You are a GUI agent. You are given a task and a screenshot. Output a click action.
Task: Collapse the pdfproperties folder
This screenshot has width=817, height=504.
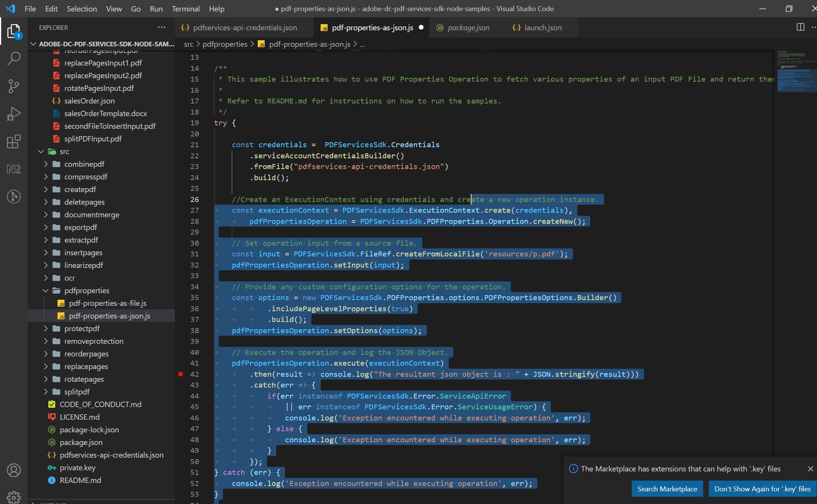tap(87, 291)
